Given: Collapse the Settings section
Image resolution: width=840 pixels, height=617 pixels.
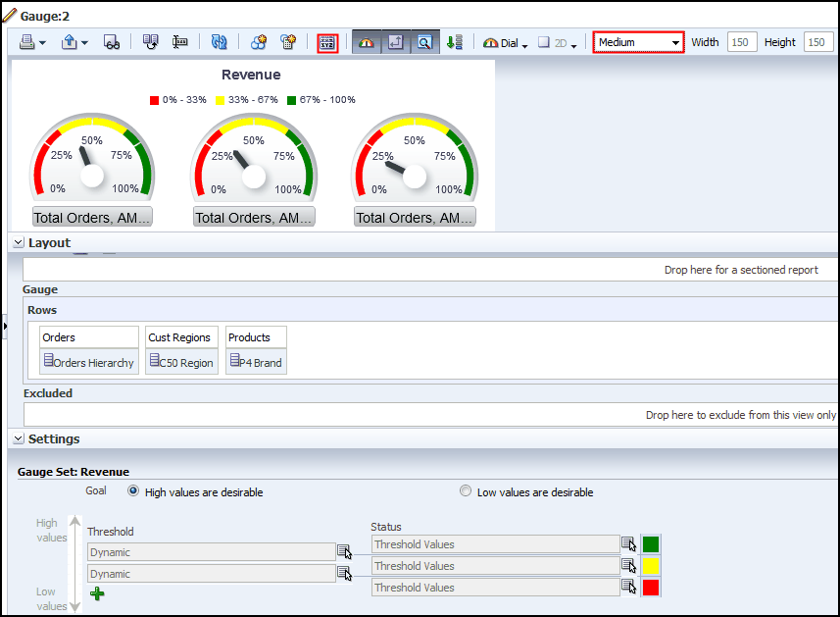Looking at the screenshot, I should pyautogui.click(x=18, y=438).
